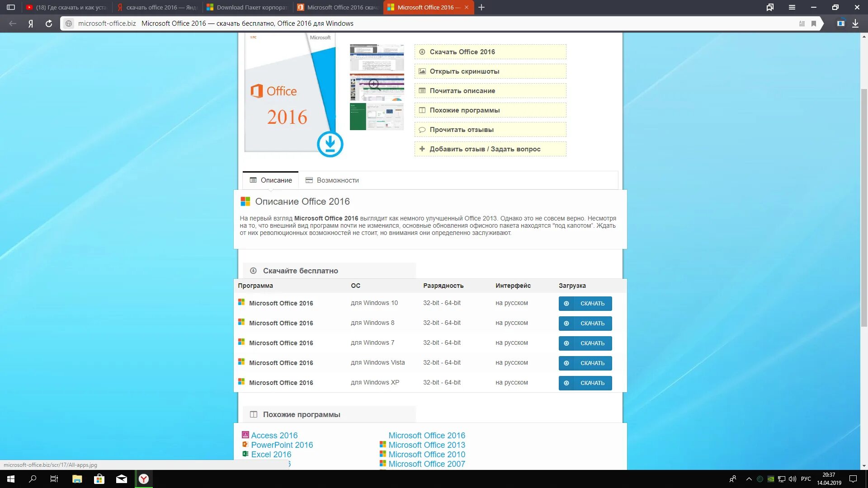Switch to the Download Пакет корпорат tab
The image size is (868, 488).
tap(248, 7)
